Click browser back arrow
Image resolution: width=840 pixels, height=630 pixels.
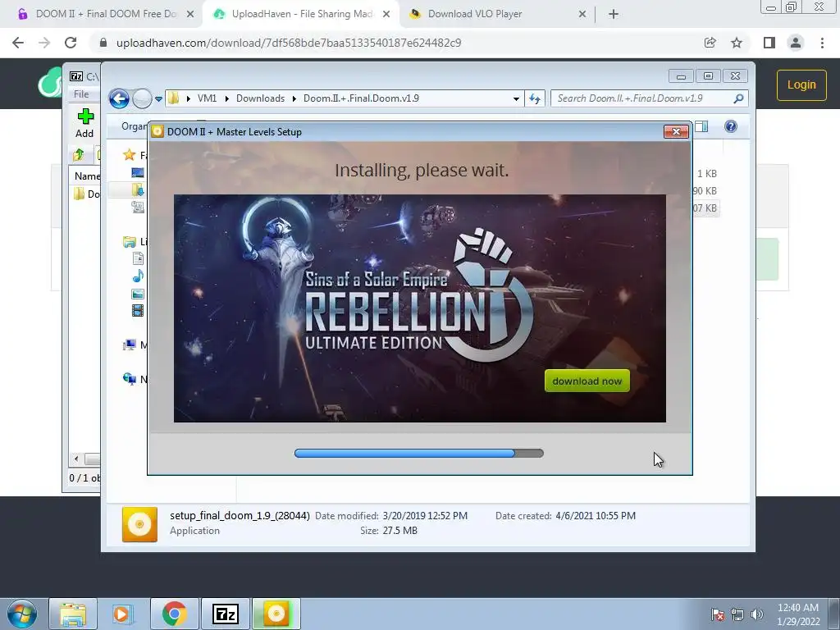click(18, 43)
